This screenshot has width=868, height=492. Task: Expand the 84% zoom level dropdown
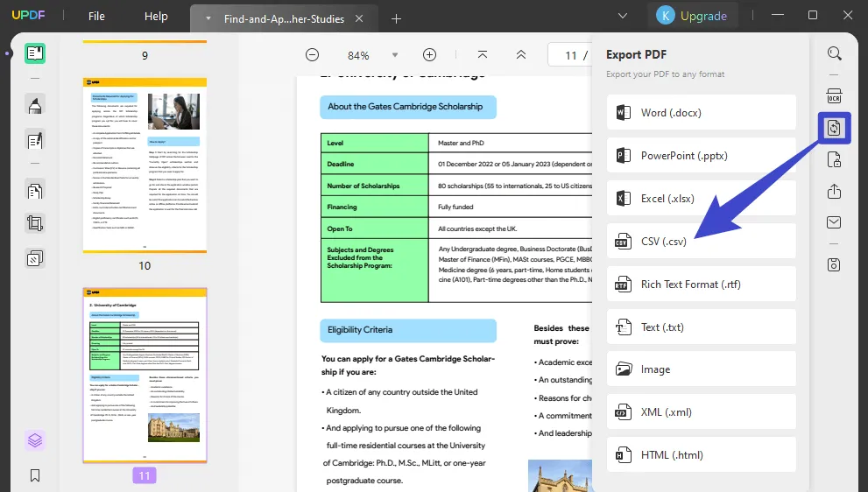[x=394, y=54]
